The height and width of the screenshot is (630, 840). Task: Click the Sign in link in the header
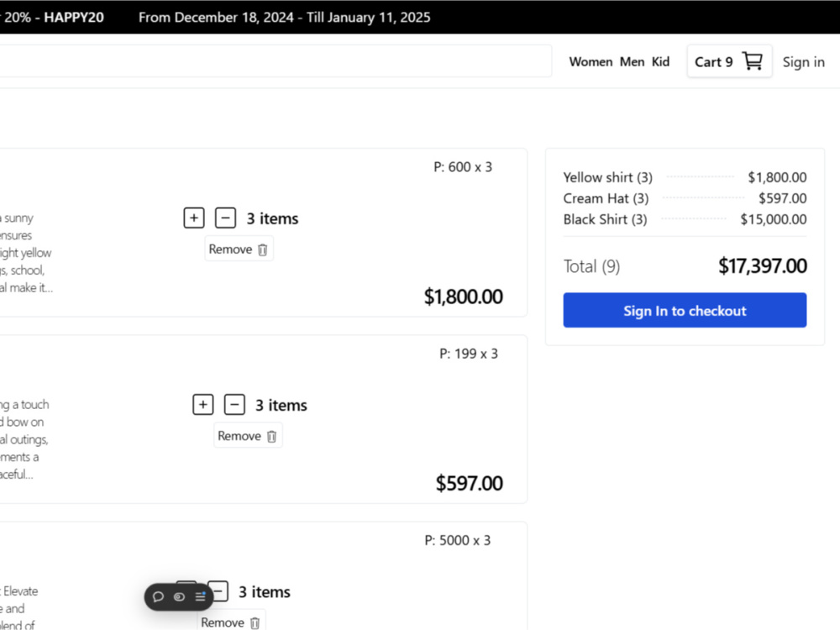click(803, 61)
